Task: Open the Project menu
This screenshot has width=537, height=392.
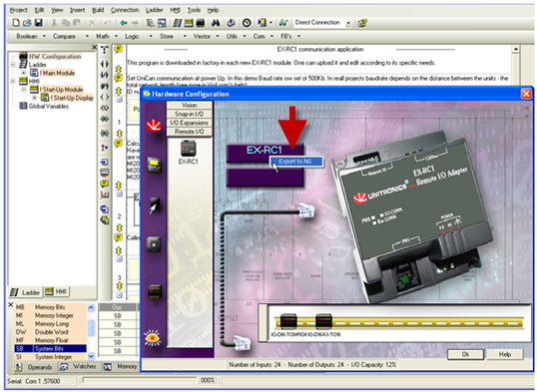Action: coord(19,10)
